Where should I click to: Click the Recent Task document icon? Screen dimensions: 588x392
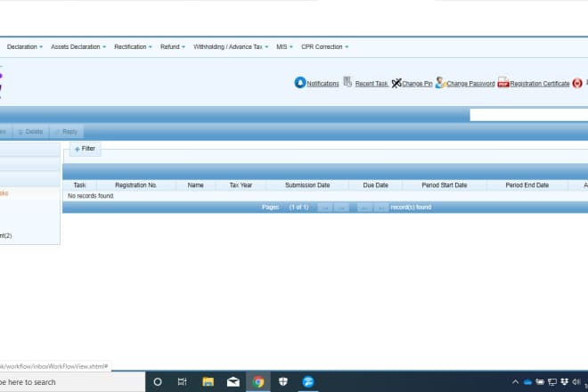347,83
